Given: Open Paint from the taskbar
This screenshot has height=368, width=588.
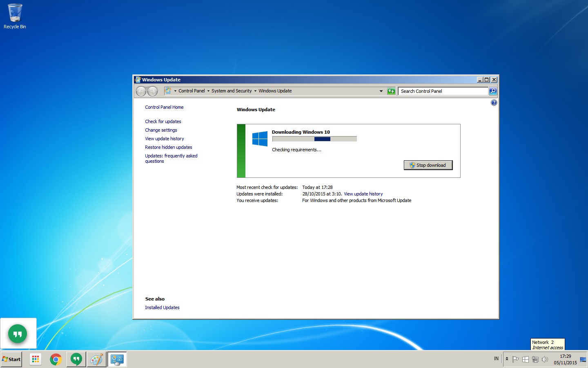Looking at the screenshot, I should pos(96,359).
